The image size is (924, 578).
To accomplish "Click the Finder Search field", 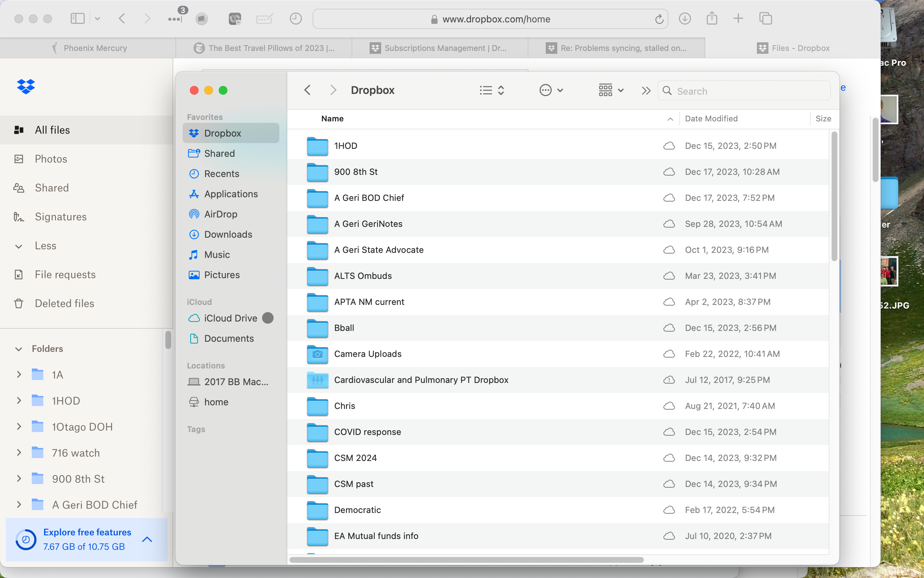I will click(744, 91).
